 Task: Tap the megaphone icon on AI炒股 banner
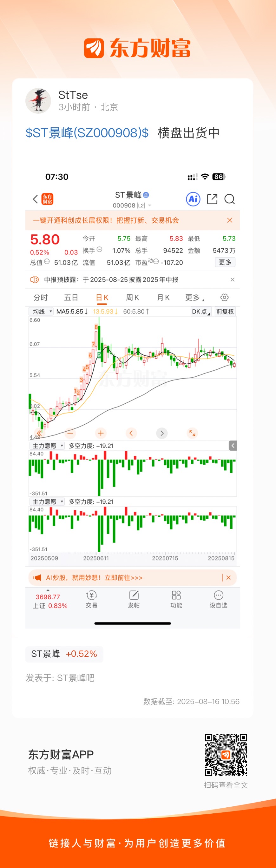[37, 577]
